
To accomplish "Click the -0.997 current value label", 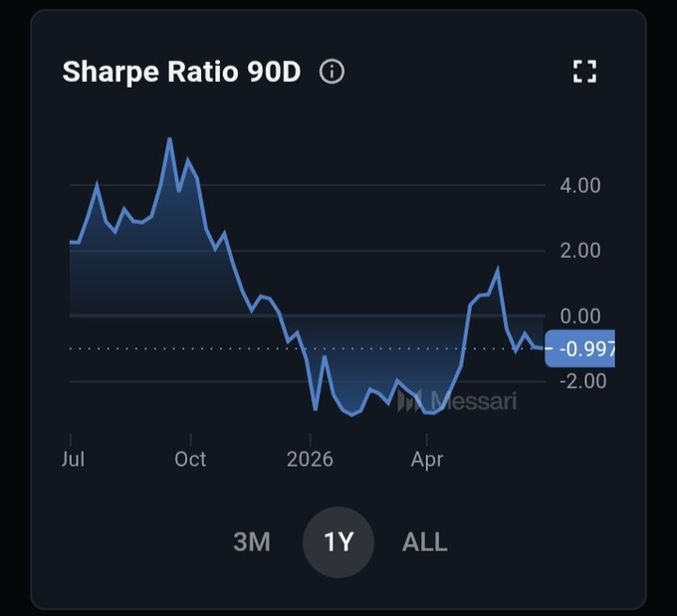I will click(579, 348).
